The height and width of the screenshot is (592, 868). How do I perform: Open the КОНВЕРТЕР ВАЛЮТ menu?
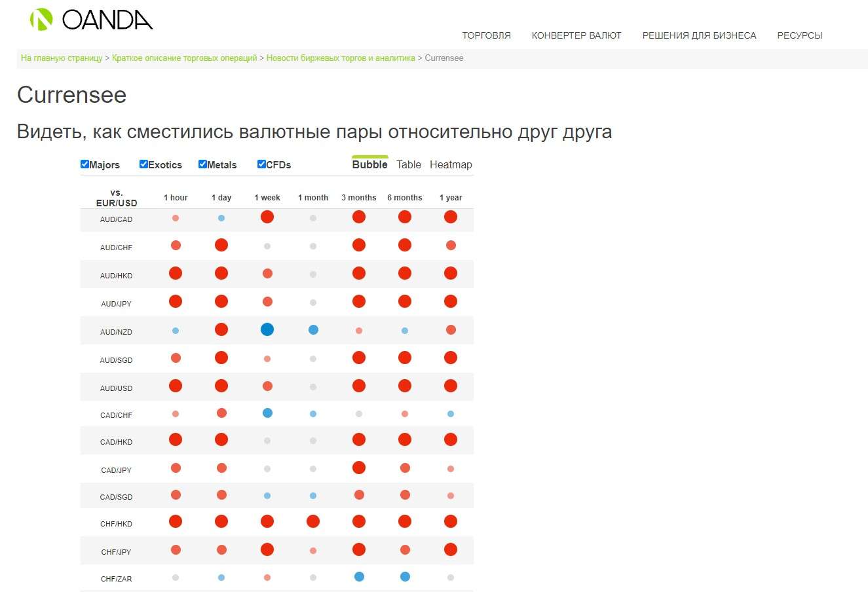(576, 35)
